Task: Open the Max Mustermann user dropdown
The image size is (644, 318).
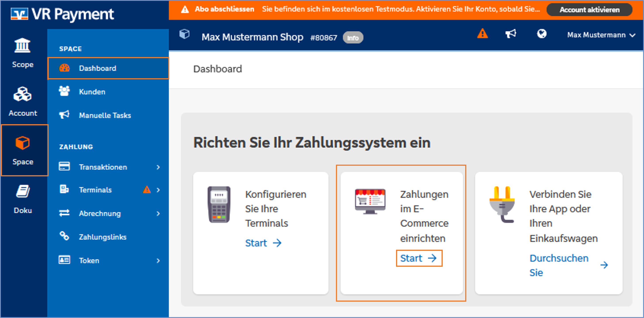Action: (601, 35)
